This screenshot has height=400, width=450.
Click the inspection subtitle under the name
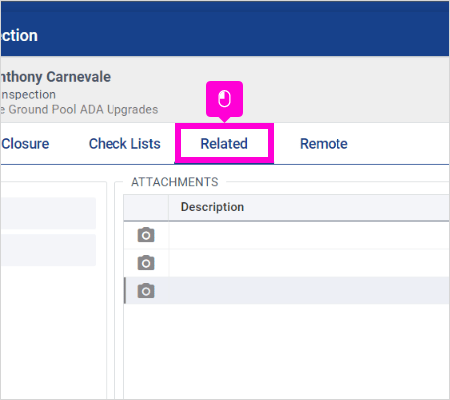(x=28, y=95)
